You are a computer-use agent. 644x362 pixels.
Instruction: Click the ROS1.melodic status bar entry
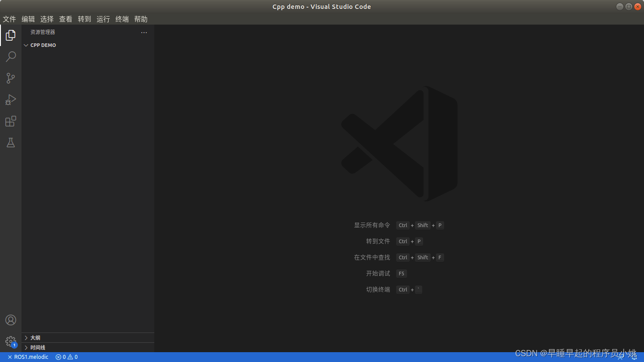click(x=28, y=357)
